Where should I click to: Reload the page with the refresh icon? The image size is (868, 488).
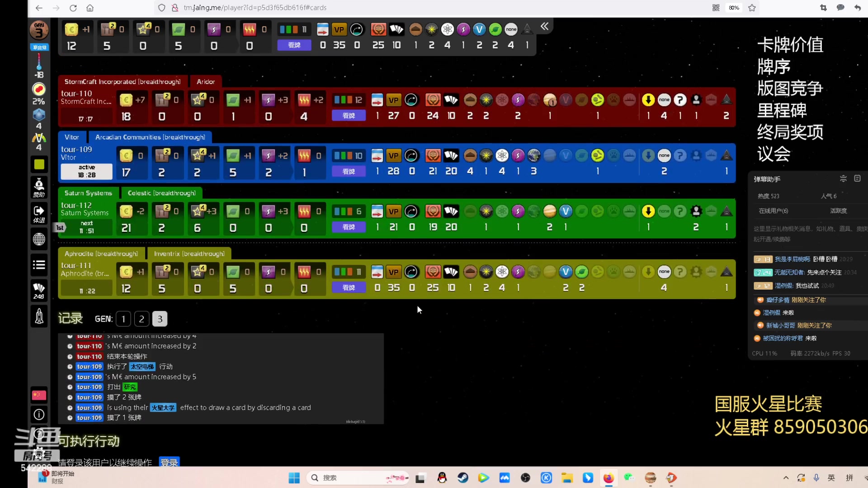pyautogui.click(x=73, y=8)
